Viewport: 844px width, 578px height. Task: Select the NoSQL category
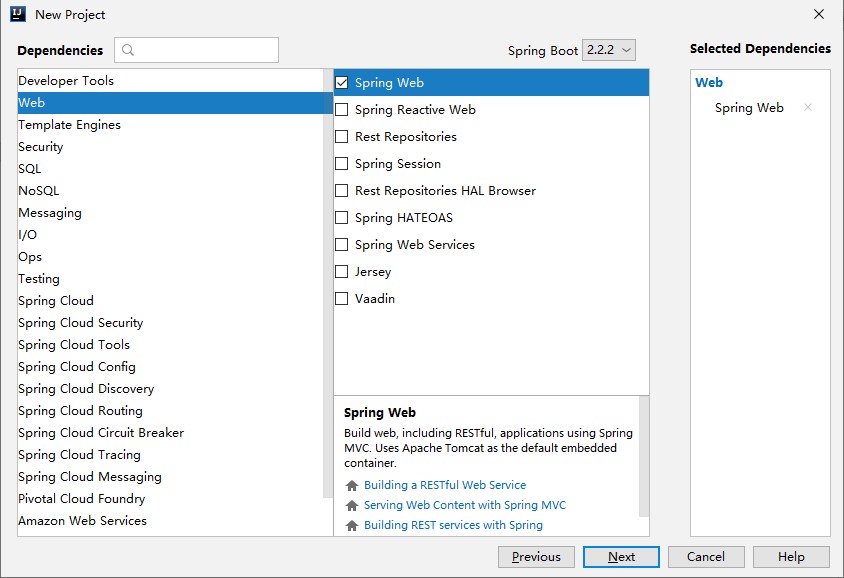point(170,191)
